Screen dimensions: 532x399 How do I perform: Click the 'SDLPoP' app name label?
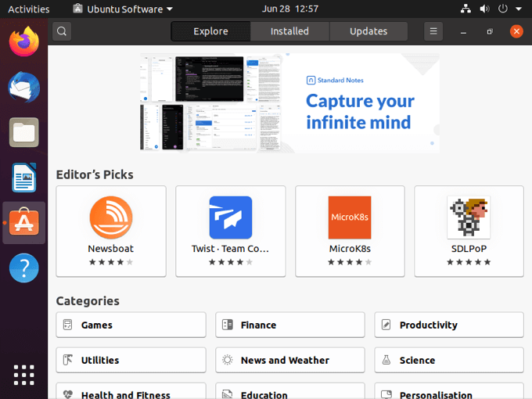click(x=469, y=249)
